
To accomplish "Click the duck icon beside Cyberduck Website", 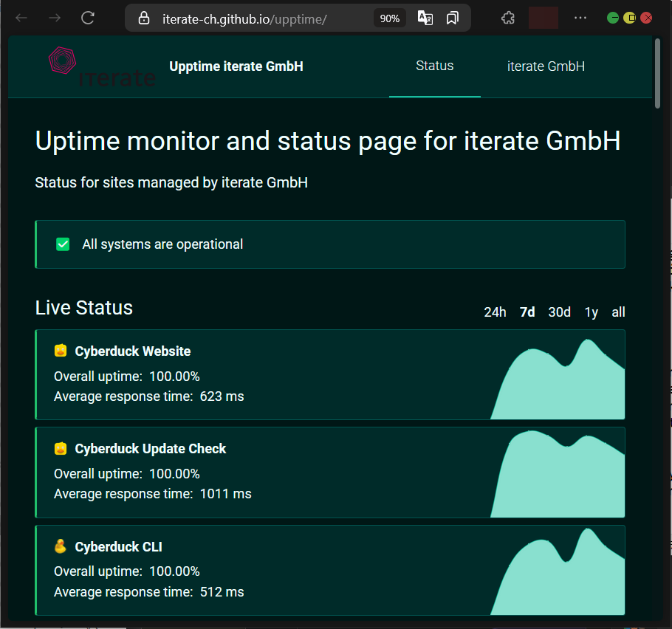I will 61,351.
